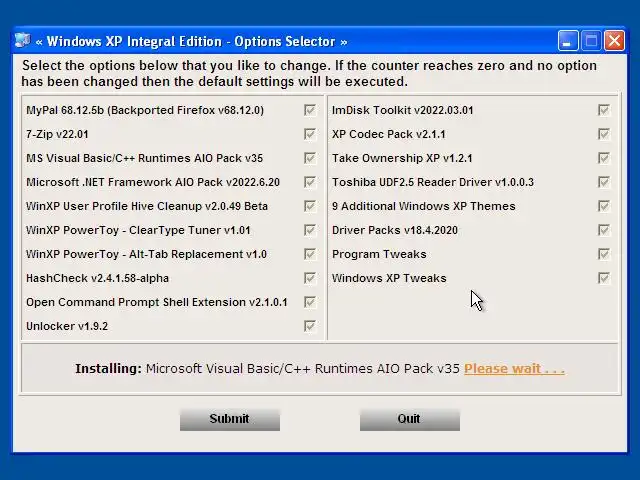The image size is (640, 480).
Task: Click the disabled maximize button in title bar
Action: (591, 40)
